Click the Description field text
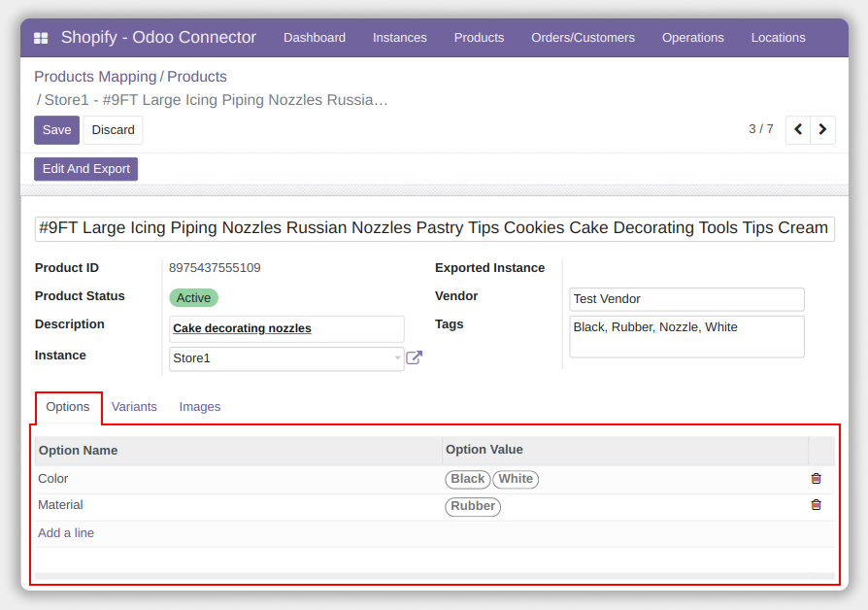868x610 pixels. click(x=242, y=328)
